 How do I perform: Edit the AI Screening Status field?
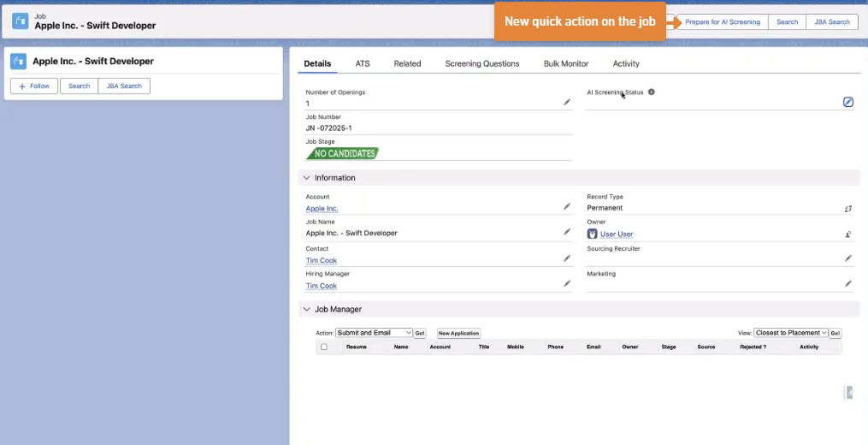pos(847,102)
